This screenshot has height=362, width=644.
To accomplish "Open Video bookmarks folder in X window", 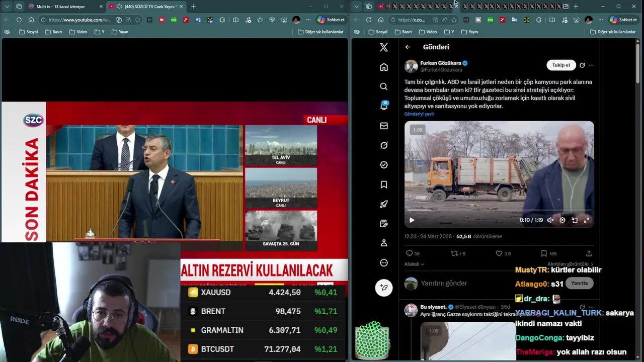I will (x=428, y=32).
